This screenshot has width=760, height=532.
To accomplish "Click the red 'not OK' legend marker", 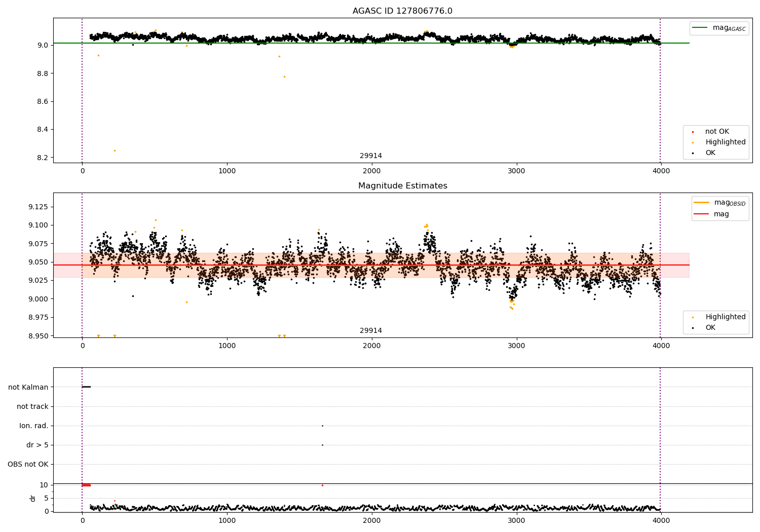I will click(693, 132).
